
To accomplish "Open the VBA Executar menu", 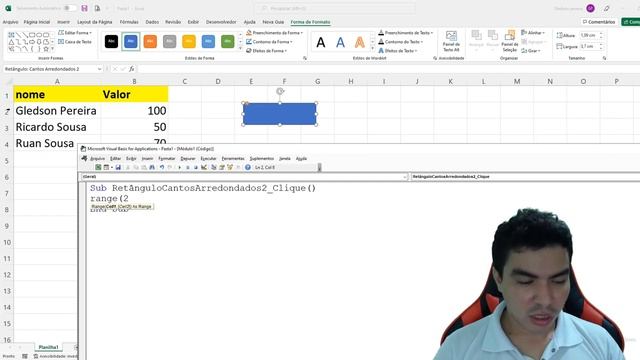I will point(208,158).
